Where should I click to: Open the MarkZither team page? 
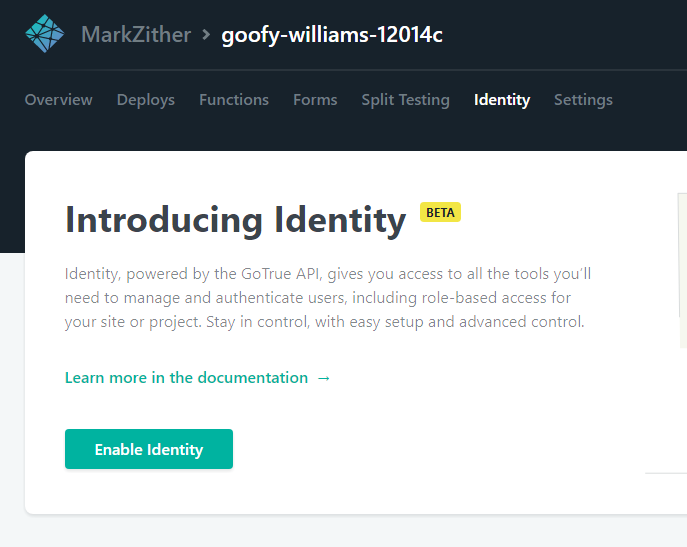135,36
